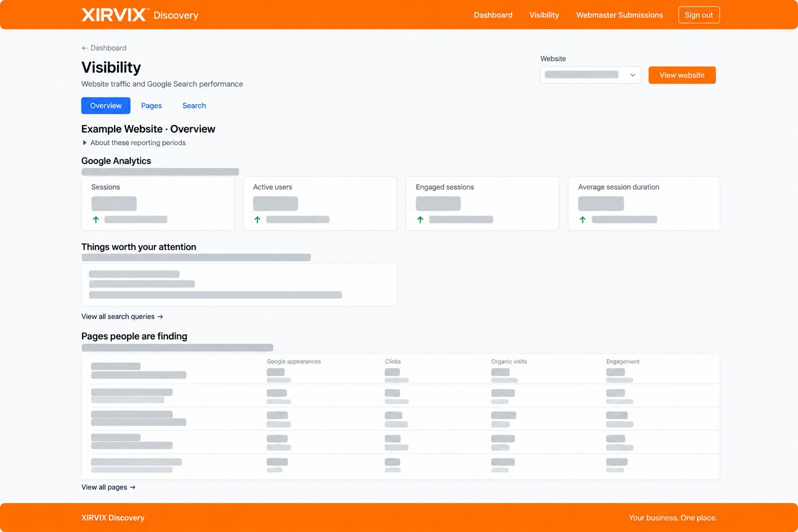The image size is (798, 532).
Task: Click the green up arrow in Sessions card
Action: coord(96,220)
